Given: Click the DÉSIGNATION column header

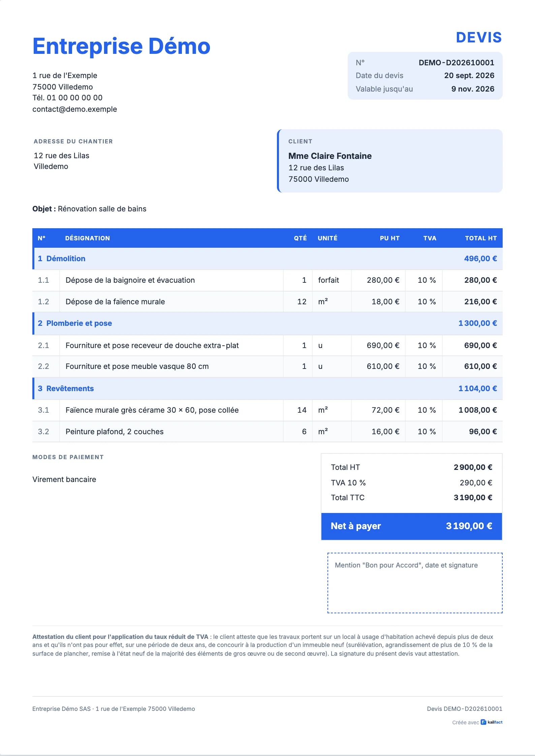Looking at the screenshot, I should click(x=88, y=238).
